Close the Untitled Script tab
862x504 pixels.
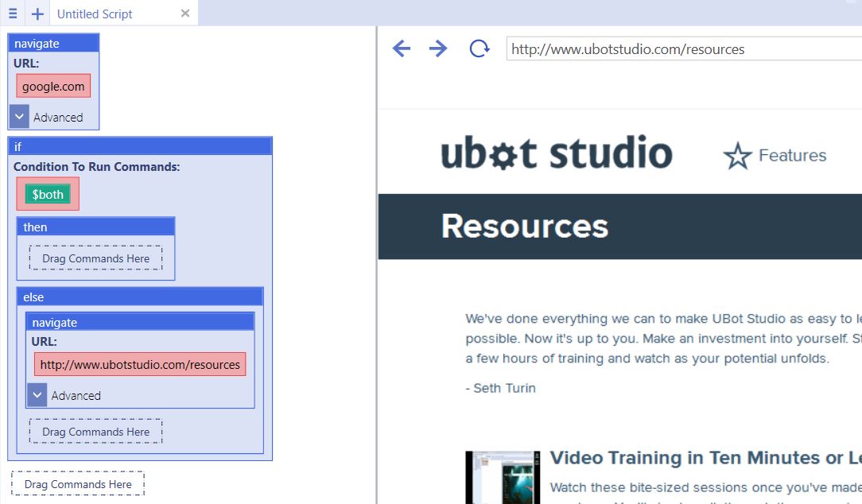point(185,14)
